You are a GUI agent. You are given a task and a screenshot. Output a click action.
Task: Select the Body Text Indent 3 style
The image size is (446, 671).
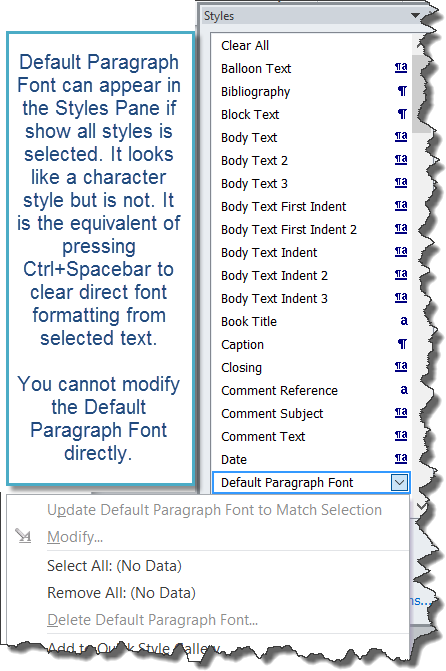click(274, 298)
